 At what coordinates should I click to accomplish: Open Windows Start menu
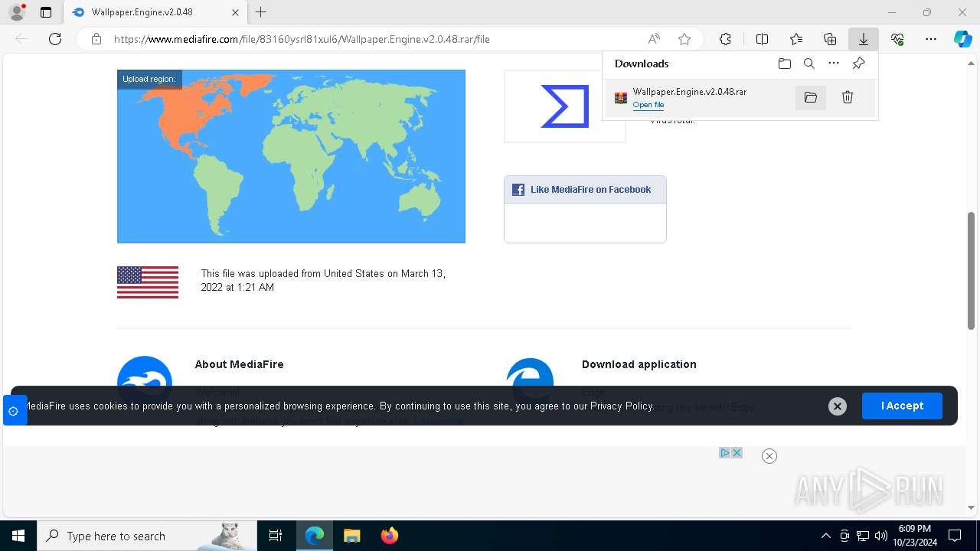[x=18, y=536]
